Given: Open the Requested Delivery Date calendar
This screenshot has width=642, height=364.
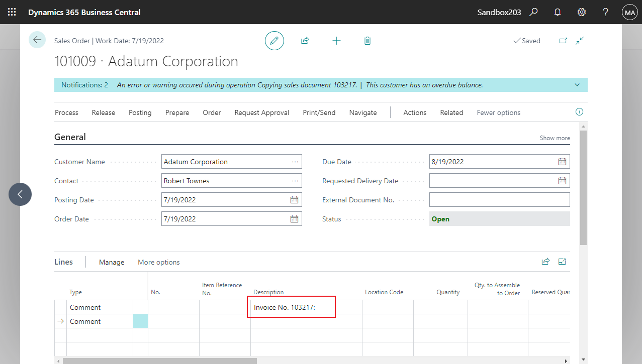Looking at the screenshot, I should tap(562, 180).
